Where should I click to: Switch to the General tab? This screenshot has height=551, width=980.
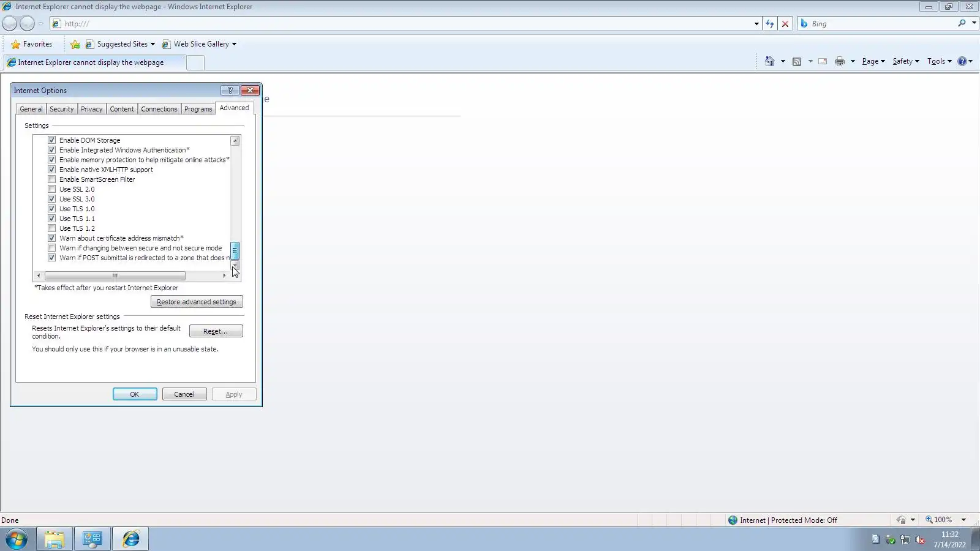pyautogui.click(x=31, y=109)
